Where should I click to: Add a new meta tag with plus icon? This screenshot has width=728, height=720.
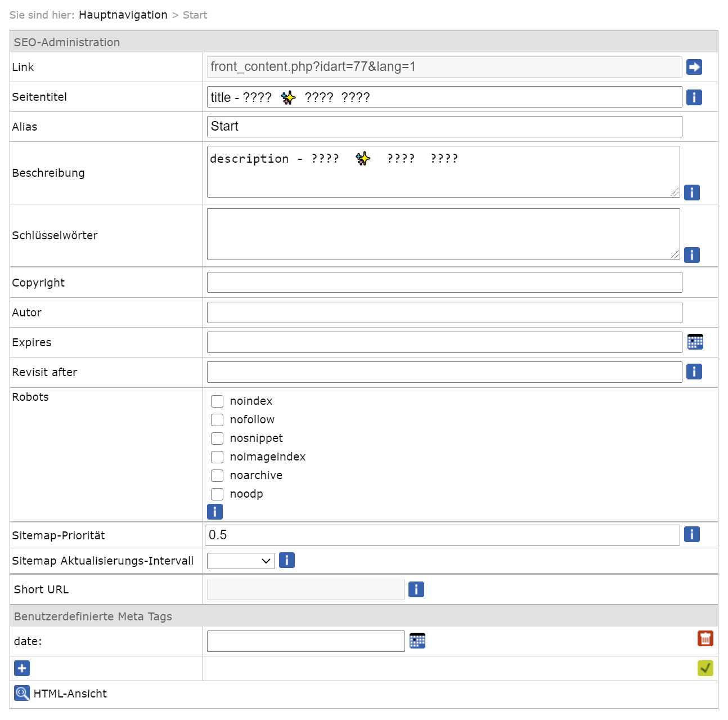point(22,668)
